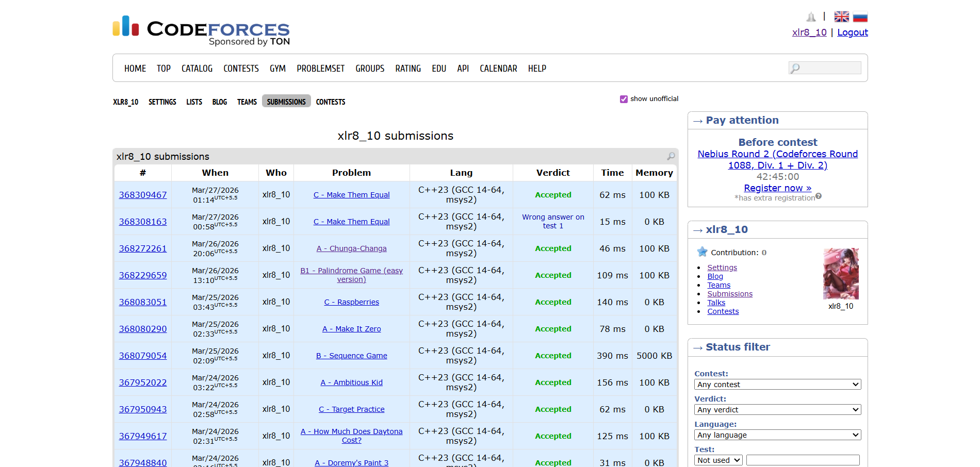The width and height of the screenshot is (980, 467).
Task: Open the Language filter dropdown
Action: pos(777,435)
